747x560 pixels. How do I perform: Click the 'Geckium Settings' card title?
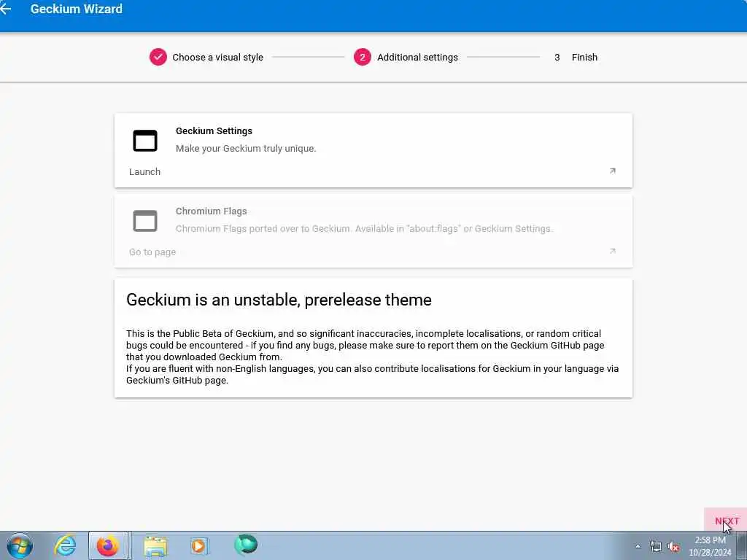(214, 131)
